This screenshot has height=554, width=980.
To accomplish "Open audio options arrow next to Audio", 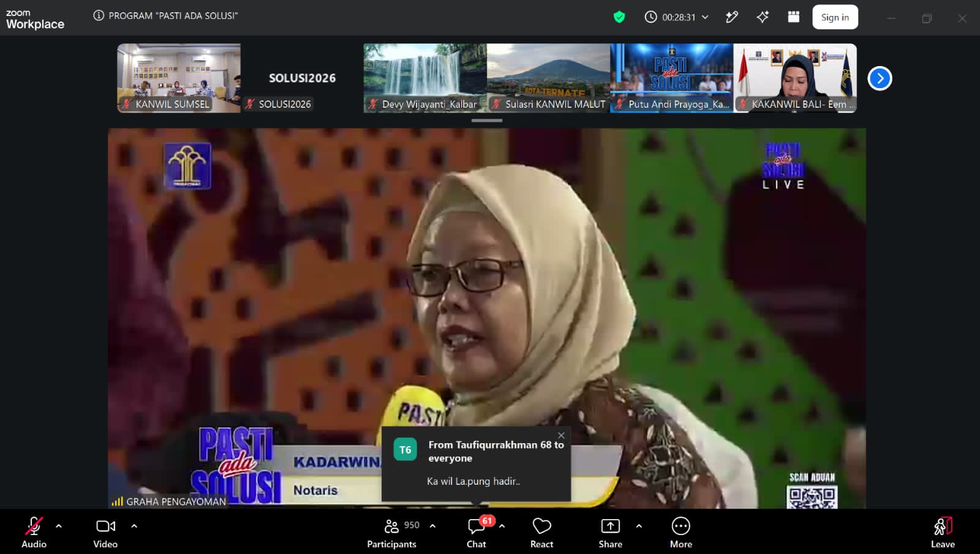I will 59,526.
